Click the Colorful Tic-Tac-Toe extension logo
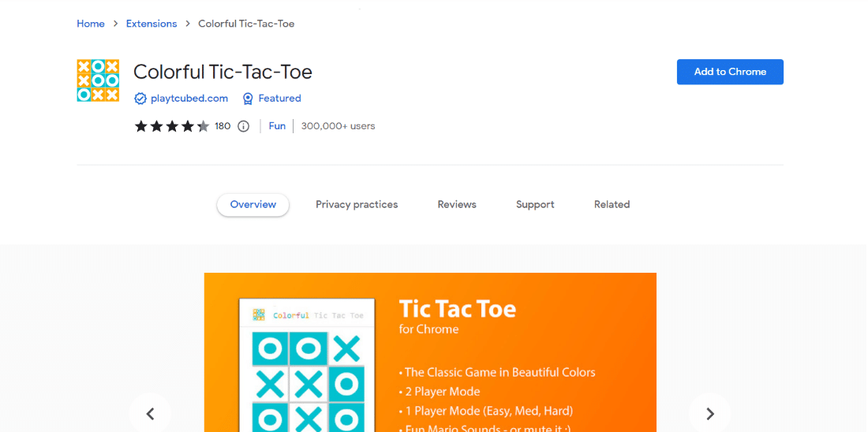868x432 pixels. 98,80
